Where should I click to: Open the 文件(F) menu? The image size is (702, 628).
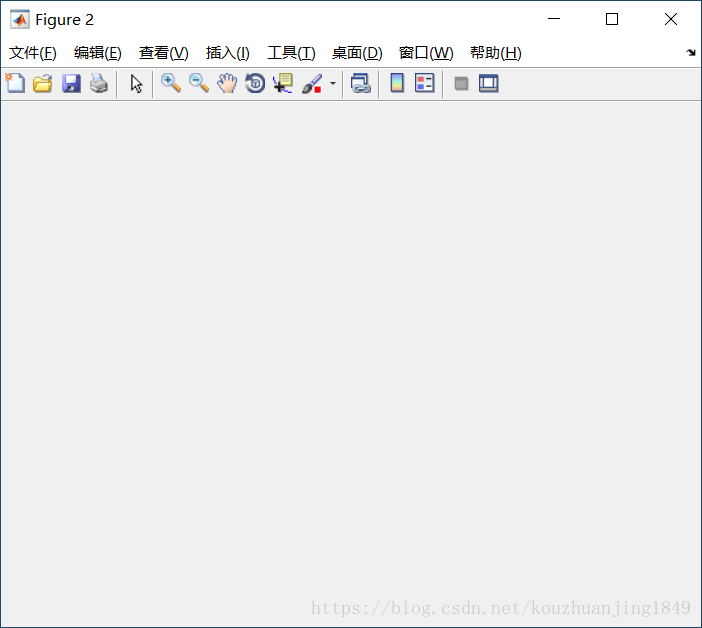pyautogui.click(x=33, y=53)
